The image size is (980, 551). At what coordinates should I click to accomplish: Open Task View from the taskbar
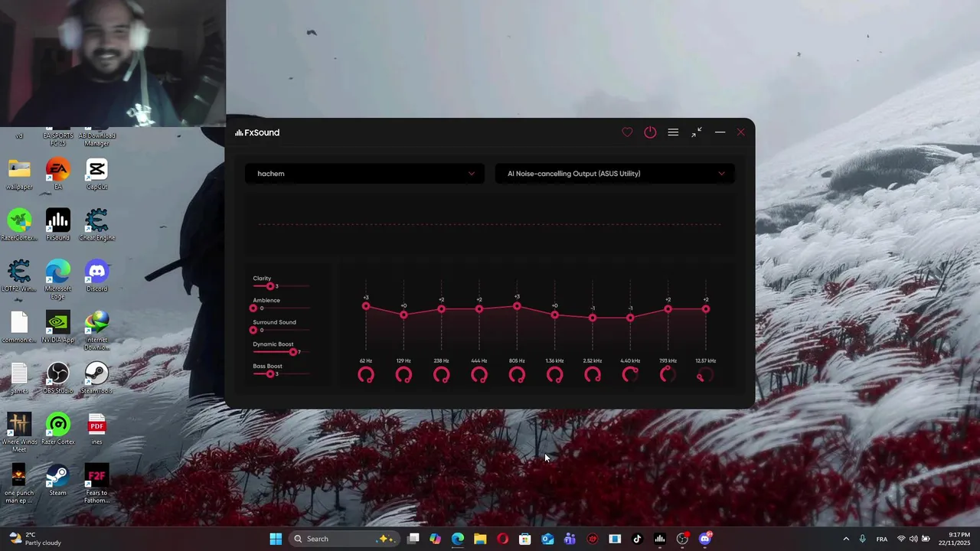click(x=413, y=539)
